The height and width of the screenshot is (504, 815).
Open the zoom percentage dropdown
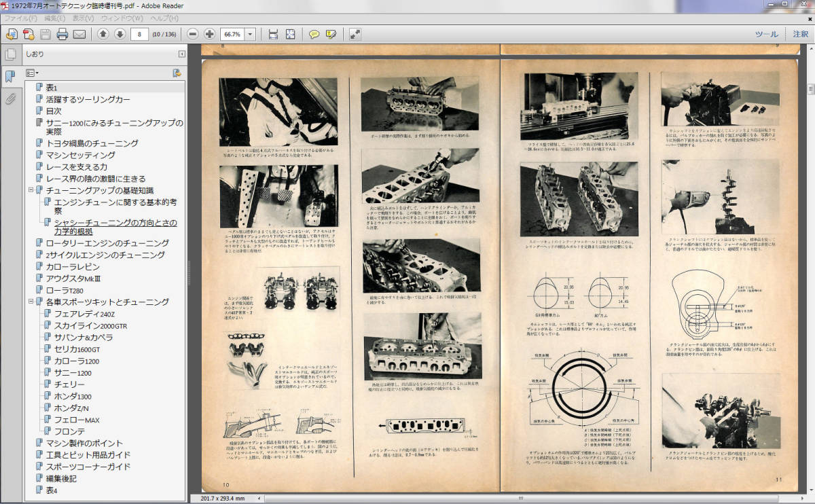pyautogui.click(x=251, y=34)
